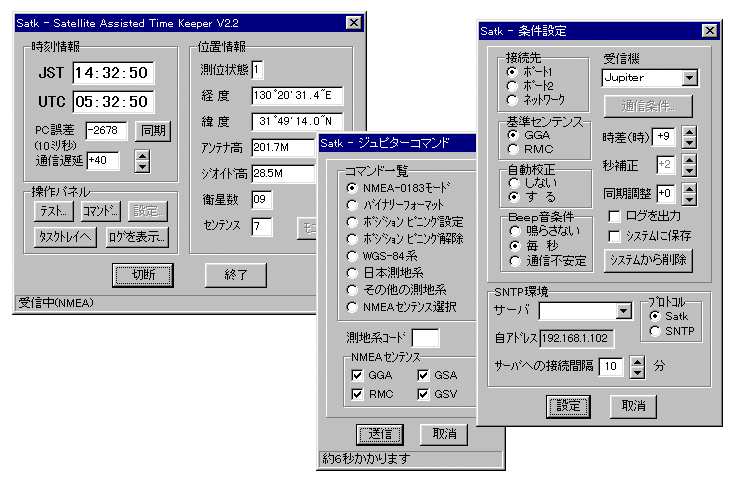Decrease the 時差(時) spinner
Screen dimensions: 740x487
click(x=690, y=143)
